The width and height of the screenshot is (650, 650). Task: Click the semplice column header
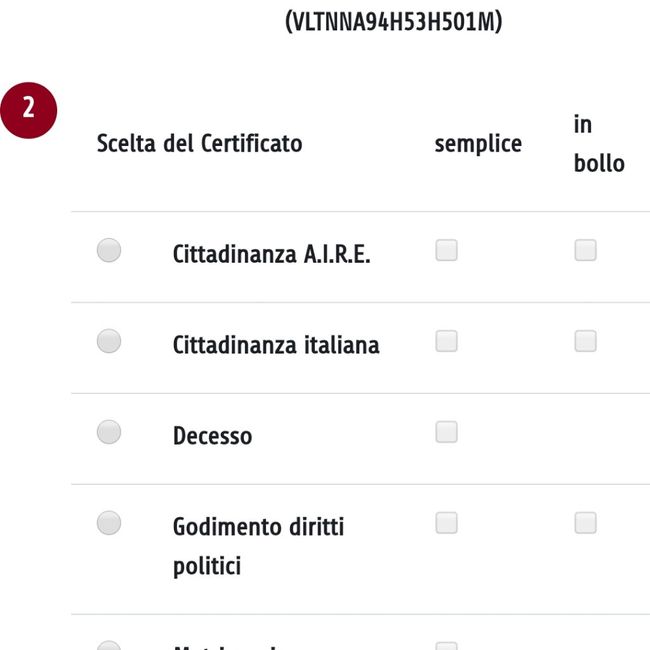click(478, 144)
